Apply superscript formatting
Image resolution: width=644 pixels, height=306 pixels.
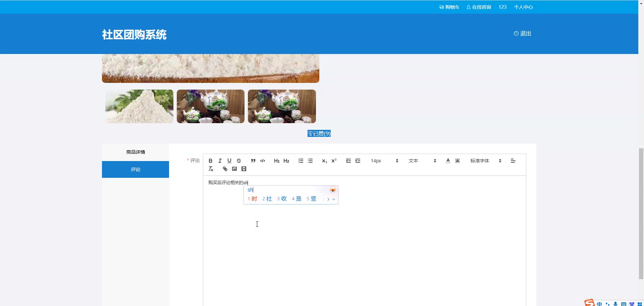pos(334,161)
